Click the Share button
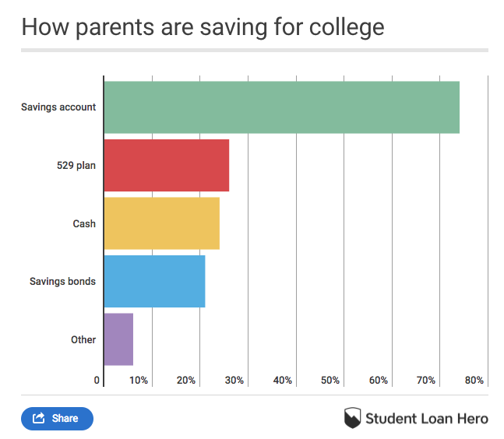This screenshot has width=504, height=439. (57, 418)
